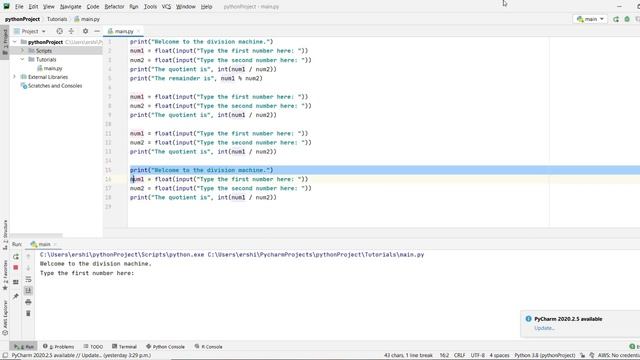Open the Navigate menu
This screenshot has width=640, height=360.
(x=70, y=7)
